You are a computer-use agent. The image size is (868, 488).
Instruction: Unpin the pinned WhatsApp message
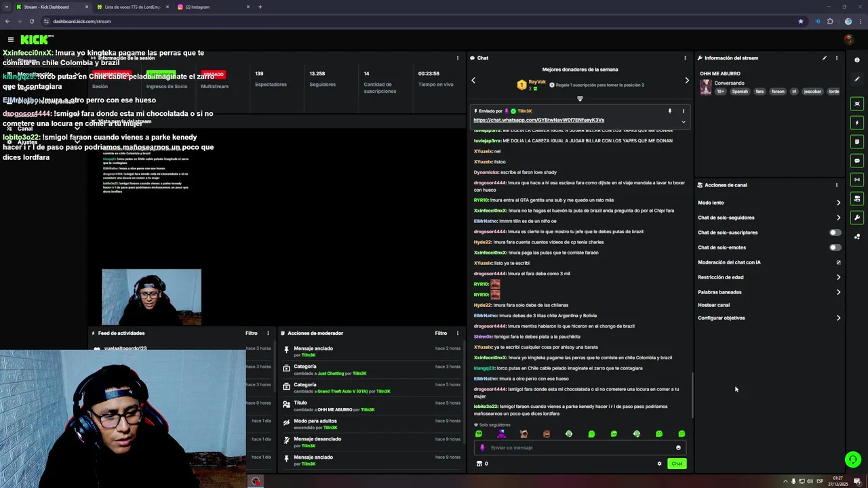click(x=669, y=111)
